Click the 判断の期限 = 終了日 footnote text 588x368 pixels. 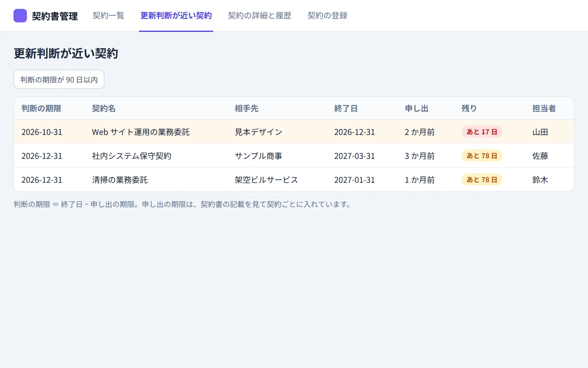183,204
